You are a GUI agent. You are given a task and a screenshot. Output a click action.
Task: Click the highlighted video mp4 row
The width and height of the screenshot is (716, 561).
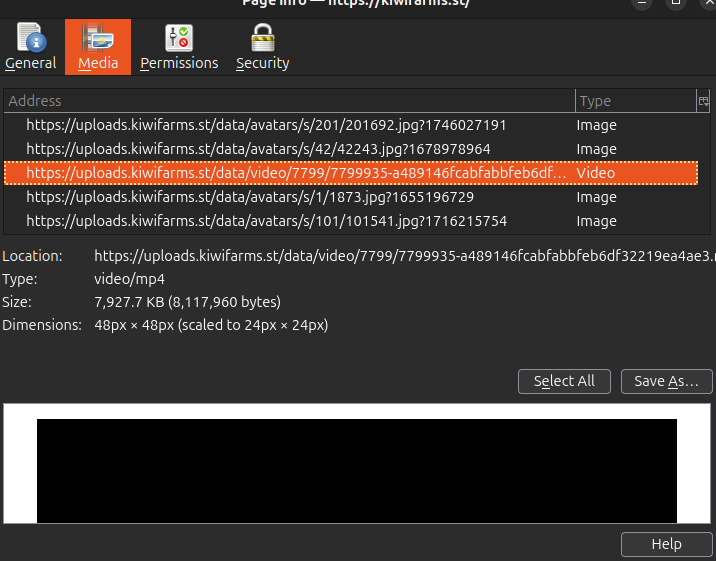[295, 173]
